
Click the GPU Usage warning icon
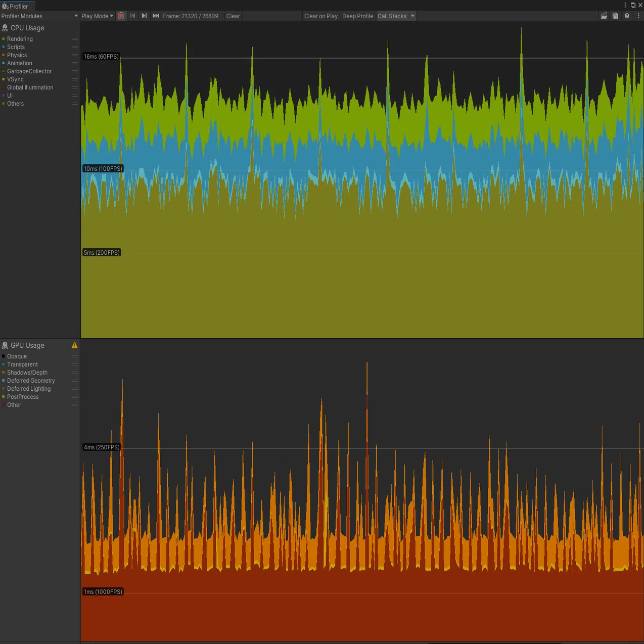point(74,345)
